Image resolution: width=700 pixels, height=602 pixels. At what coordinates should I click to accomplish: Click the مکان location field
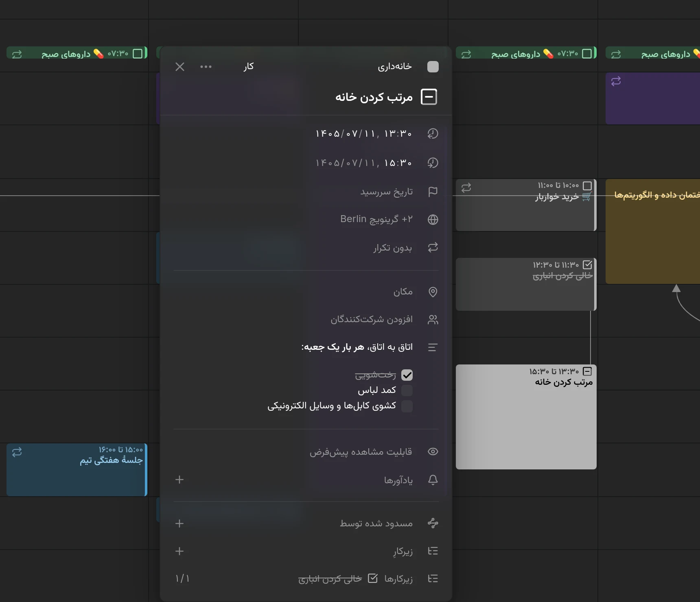pos(403,292)
